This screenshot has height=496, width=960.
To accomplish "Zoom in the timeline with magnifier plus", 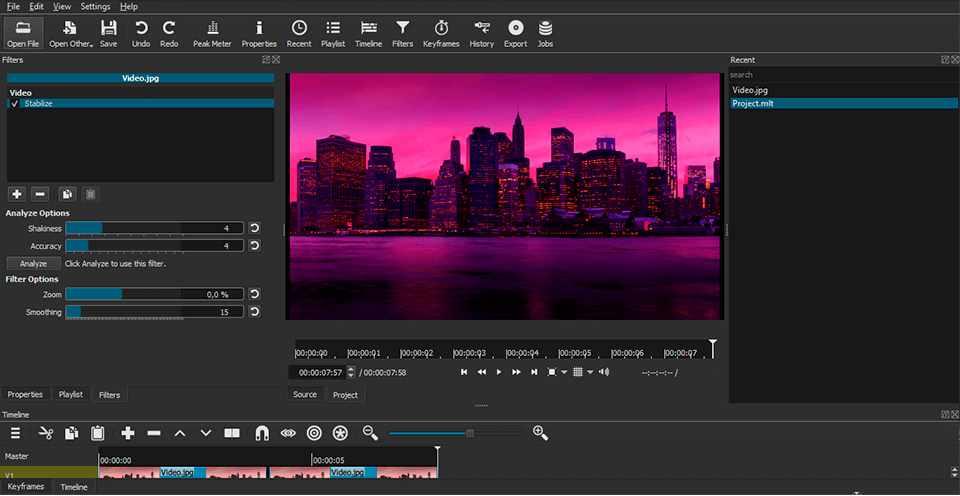I will pyautogui.click(x=541, y=433).
